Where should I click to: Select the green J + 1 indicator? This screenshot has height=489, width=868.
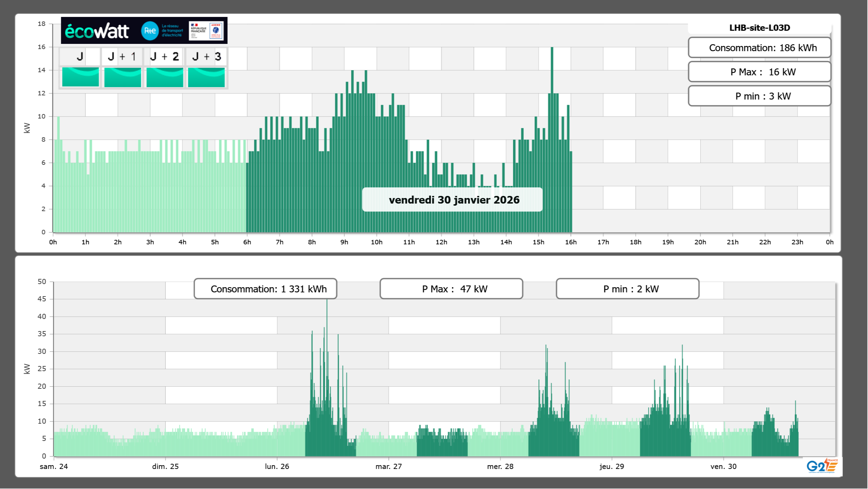(x=122, y=77)
